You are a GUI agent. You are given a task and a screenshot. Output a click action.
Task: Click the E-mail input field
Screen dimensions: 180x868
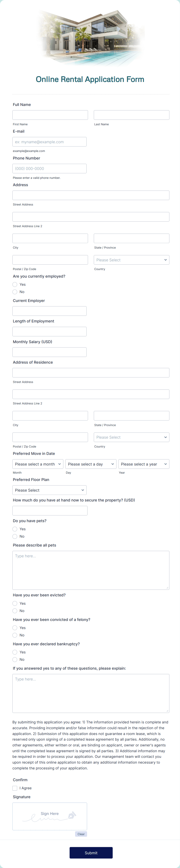click(x=50, y=142)
